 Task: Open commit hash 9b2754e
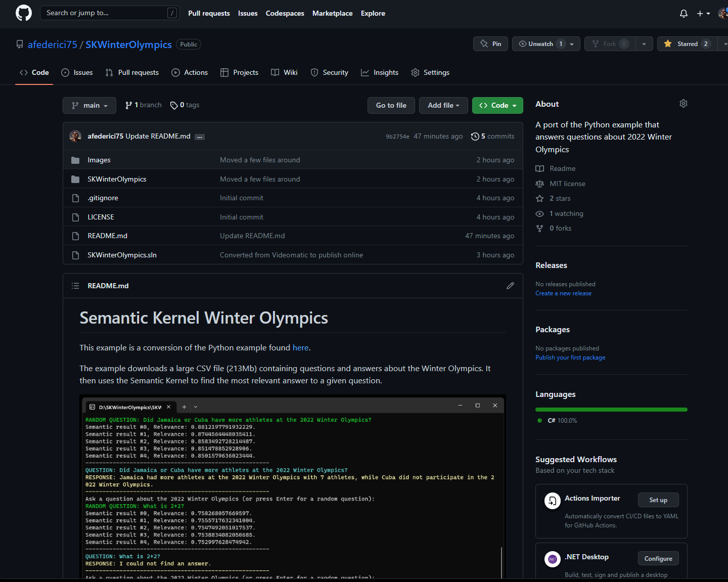click(x=397, y=137)
